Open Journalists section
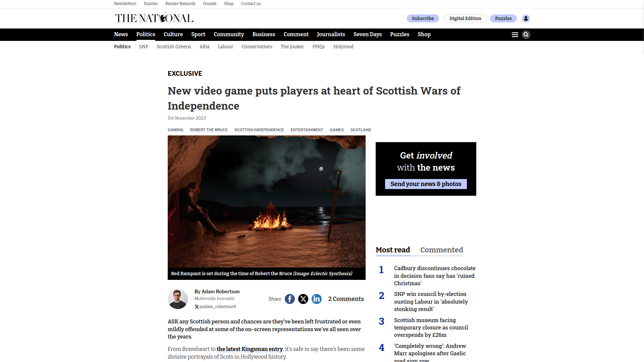 click(331, 34)
